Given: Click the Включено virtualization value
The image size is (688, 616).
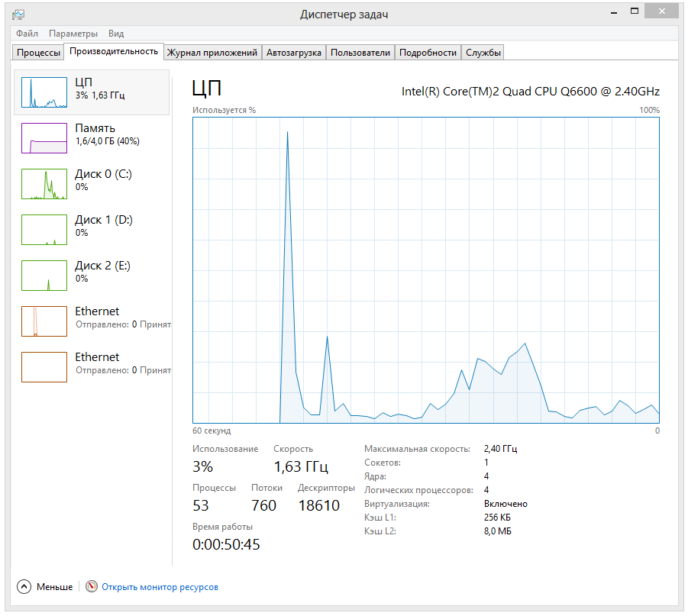Looking at the screenshot, I should point(506,504).
